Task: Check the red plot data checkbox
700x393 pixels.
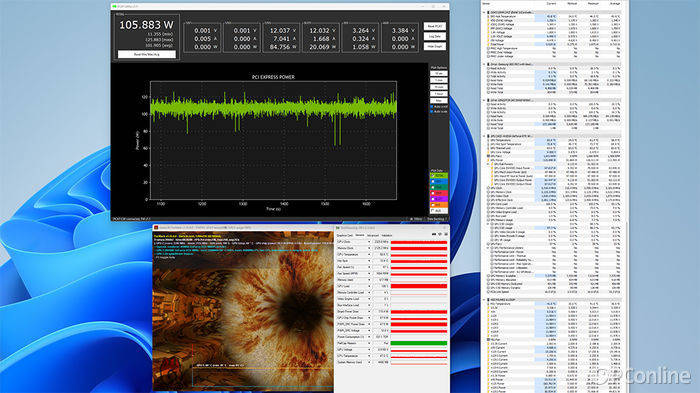Action: coord(433,193)
